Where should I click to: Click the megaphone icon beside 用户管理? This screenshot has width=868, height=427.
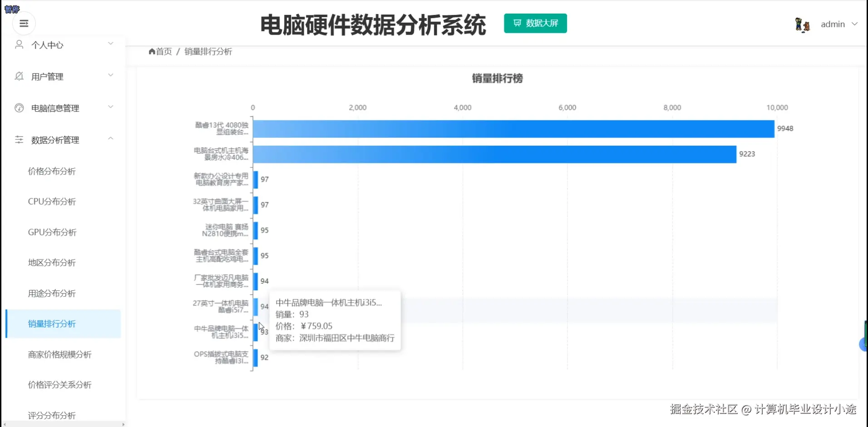pyautogui.click(x=19, y=76)
